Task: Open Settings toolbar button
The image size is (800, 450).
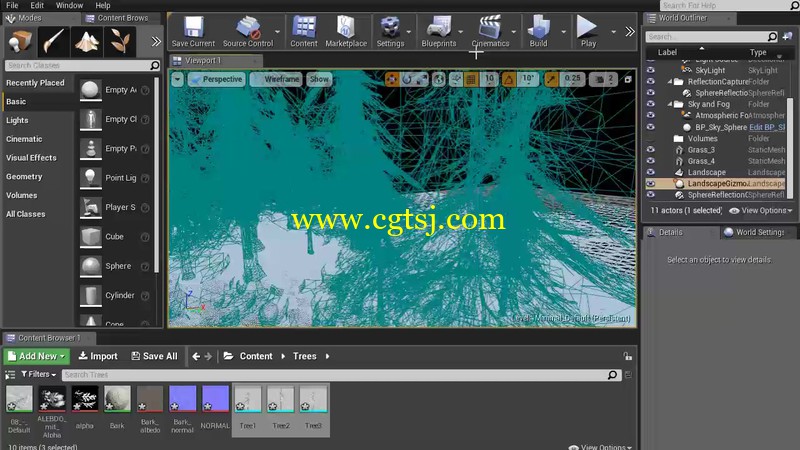Action: pyautogui.click(x=390, y=32)
